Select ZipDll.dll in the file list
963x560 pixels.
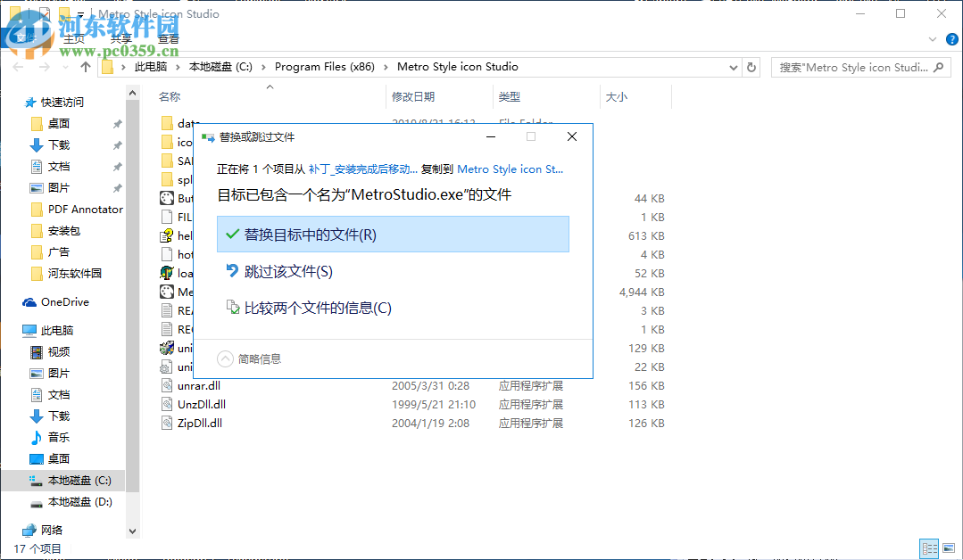coord(202,423)
